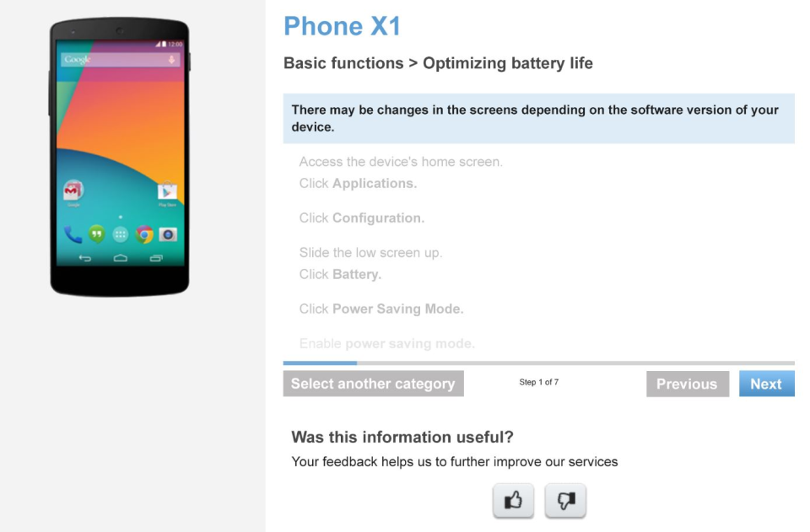Tap the phone dialer icon on phone screen
This screenshot has width=810, height=532.
[x=73, y=234]
